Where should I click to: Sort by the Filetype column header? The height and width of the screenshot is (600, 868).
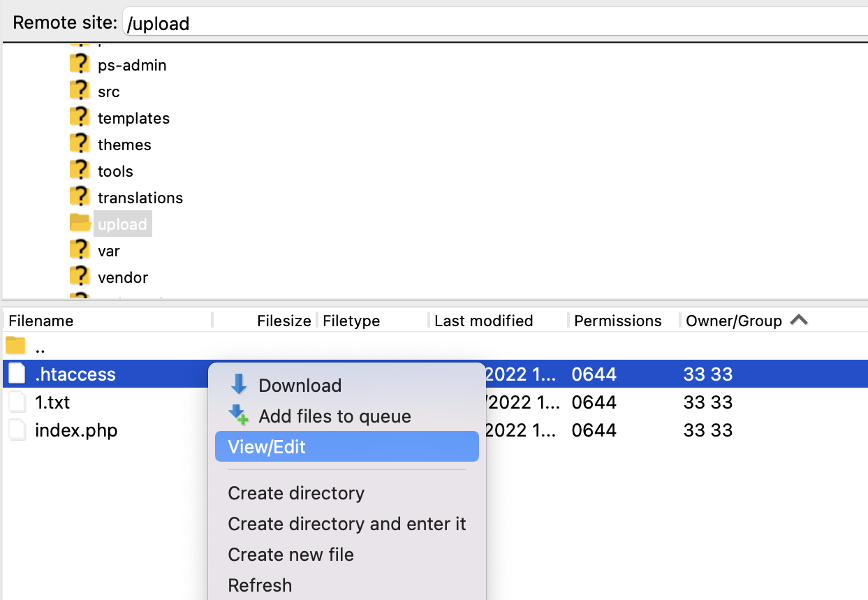(x=373, y=321)
